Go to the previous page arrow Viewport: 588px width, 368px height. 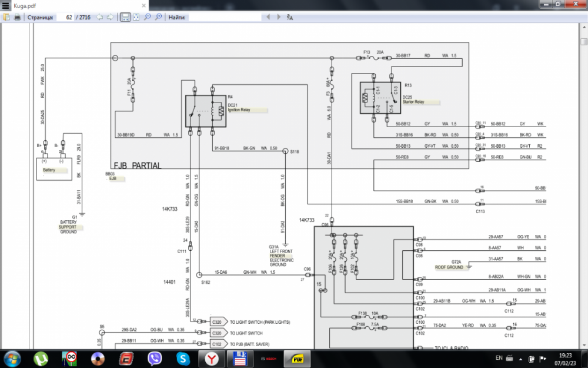tap(99, 17)
